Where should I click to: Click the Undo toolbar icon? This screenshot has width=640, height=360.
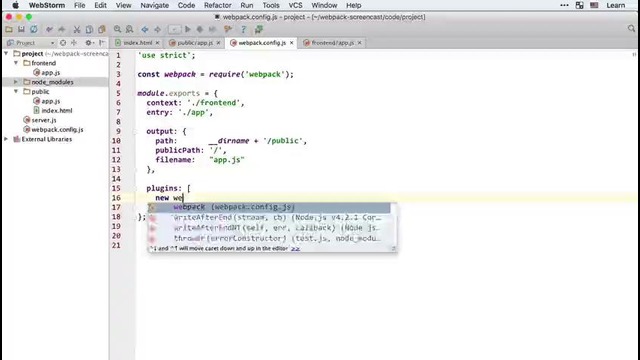tap(49, 29)
